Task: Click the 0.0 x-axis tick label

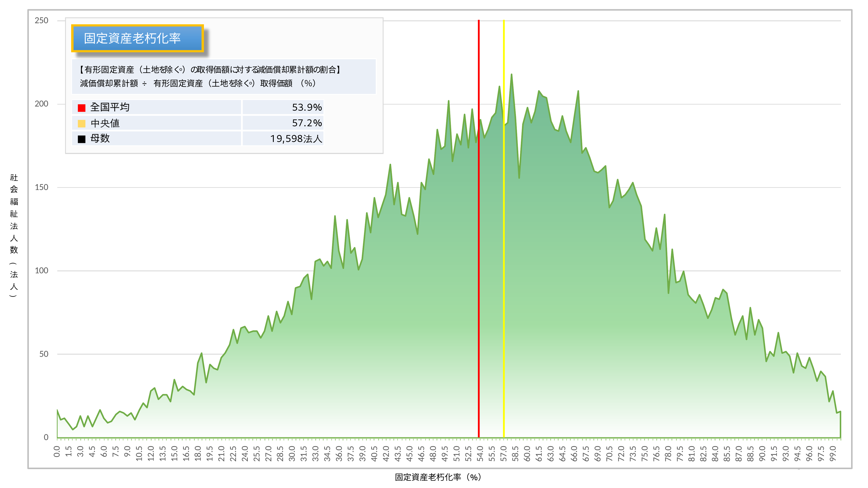Action: coord(57,451)
